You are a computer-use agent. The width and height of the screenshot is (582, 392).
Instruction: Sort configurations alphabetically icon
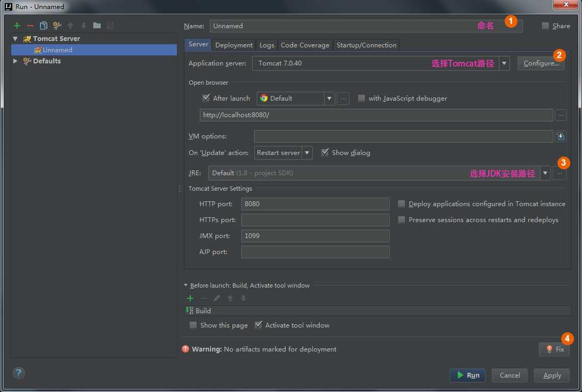[110, 26]
